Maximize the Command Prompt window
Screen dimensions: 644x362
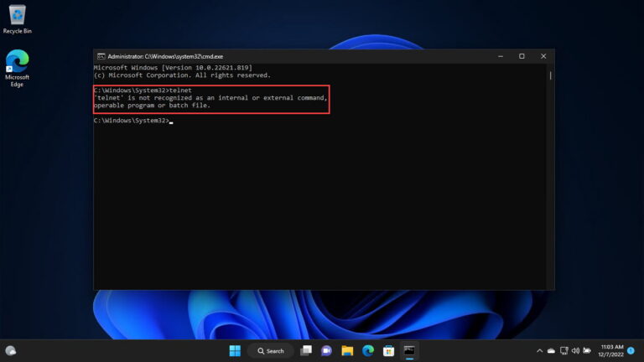tap(522, 56)
